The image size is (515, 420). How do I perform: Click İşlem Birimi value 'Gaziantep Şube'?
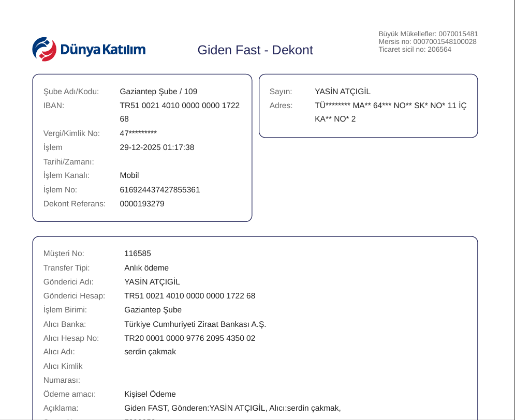153,310
